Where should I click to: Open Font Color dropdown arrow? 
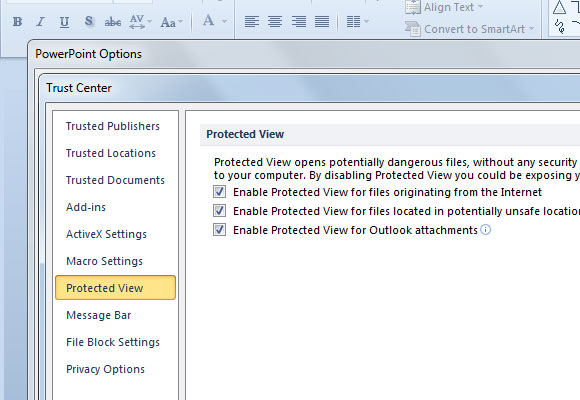tap(224, 21)
